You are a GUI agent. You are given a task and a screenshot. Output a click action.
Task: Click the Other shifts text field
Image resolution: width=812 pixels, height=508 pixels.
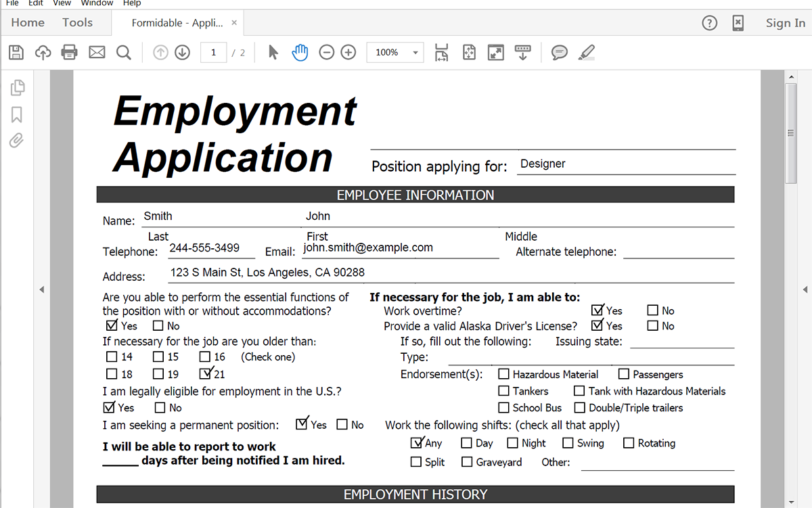coord(658,463)
